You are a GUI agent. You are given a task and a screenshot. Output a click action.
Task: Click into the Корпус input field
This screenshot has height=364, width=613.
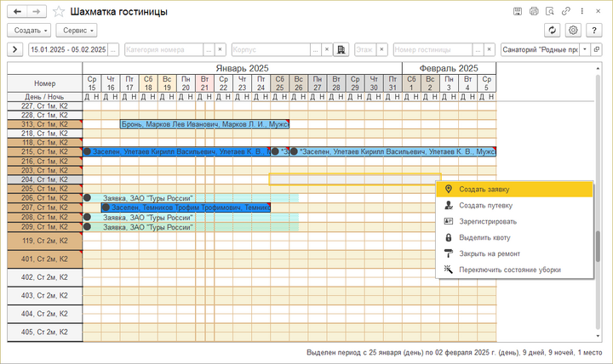click(x=272, y=49)
